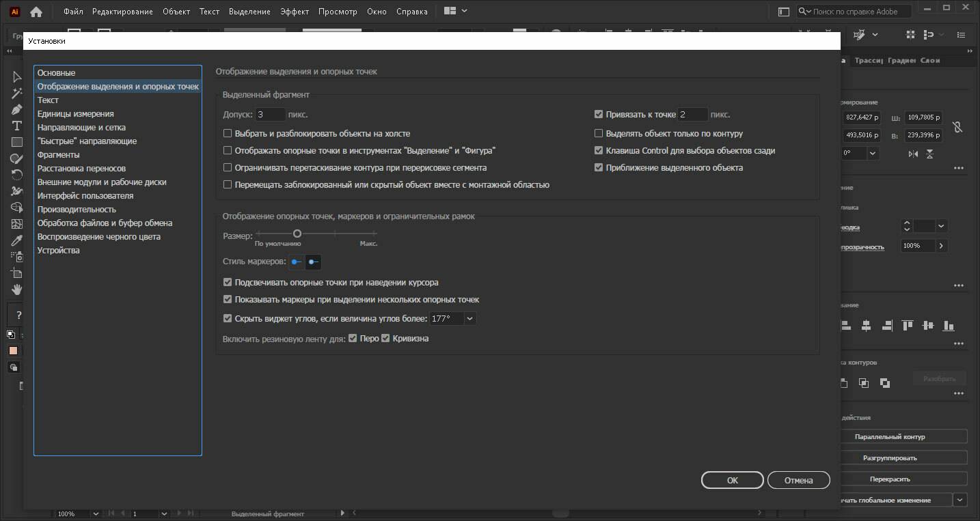Screen dimensions: 980x521
Task: Select the Pen tool
Action: click(17, 110)
